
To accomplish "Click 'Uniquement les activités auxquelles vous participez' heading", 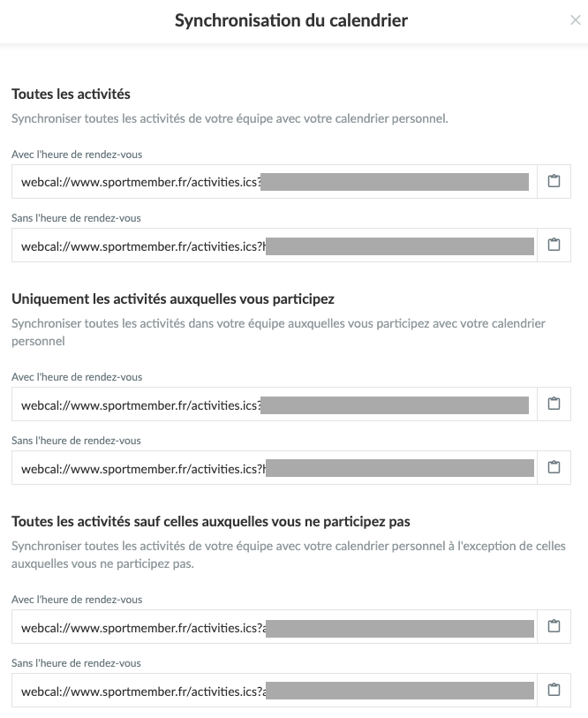I will 173,299.
